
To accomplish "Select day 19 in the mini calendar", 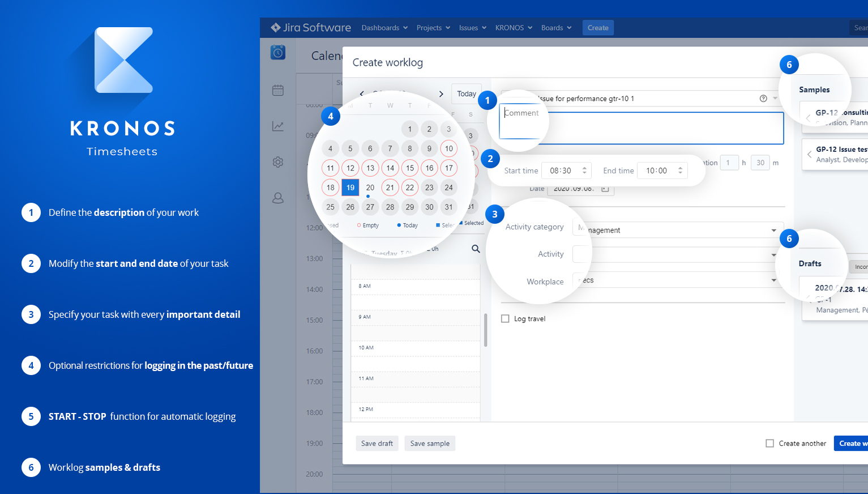I will (x=350, y=187).
